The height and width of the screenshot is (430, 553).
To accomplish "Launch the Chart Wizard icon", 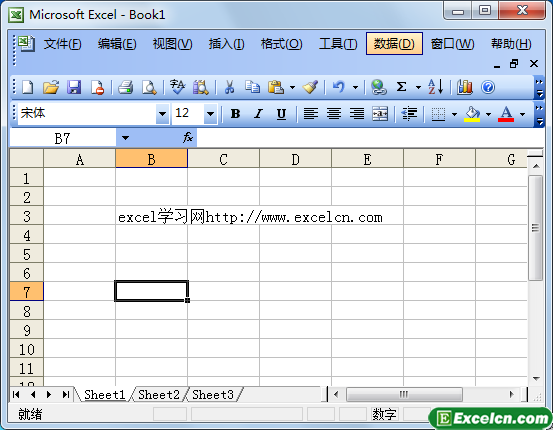I will 465,87.
